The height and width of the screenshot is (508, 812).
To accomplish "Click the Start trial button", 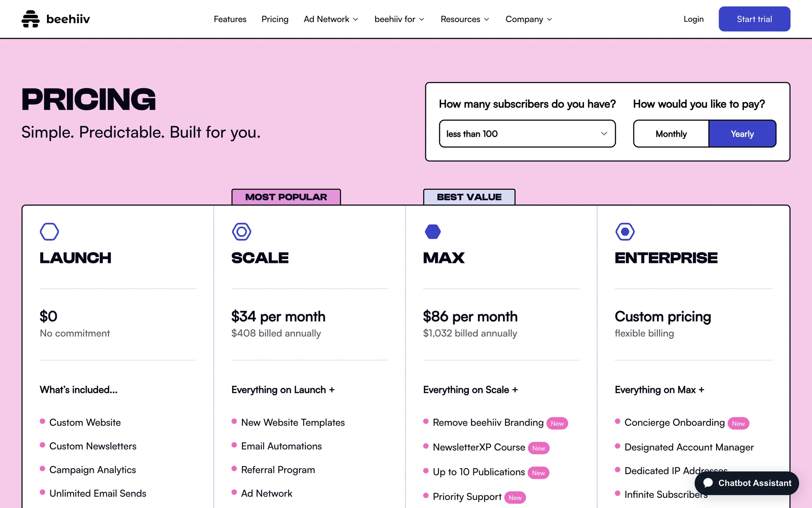I will pyautogui.click(x=754, y=19).
